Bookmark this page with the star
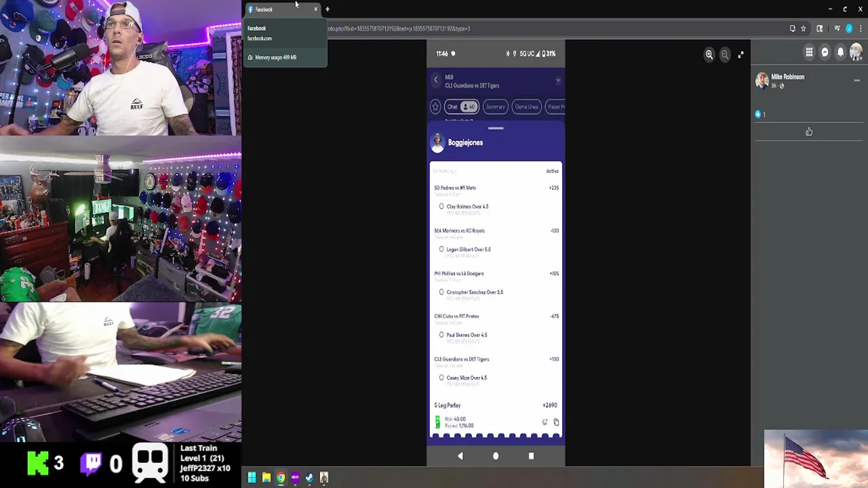The height and width of the screenshot is (488, 868). point(803,28)
